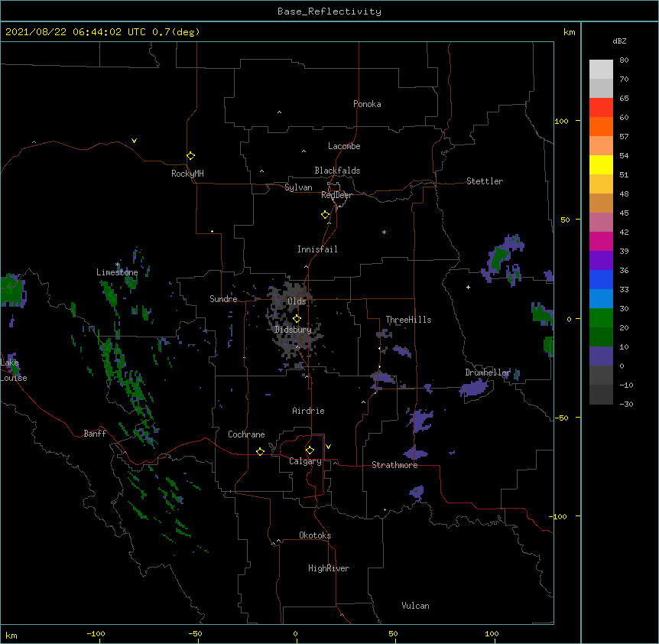Viewport: 659px width, 644px height.
Task: Click the Innisfail label
Action: (x=317, y=249)
